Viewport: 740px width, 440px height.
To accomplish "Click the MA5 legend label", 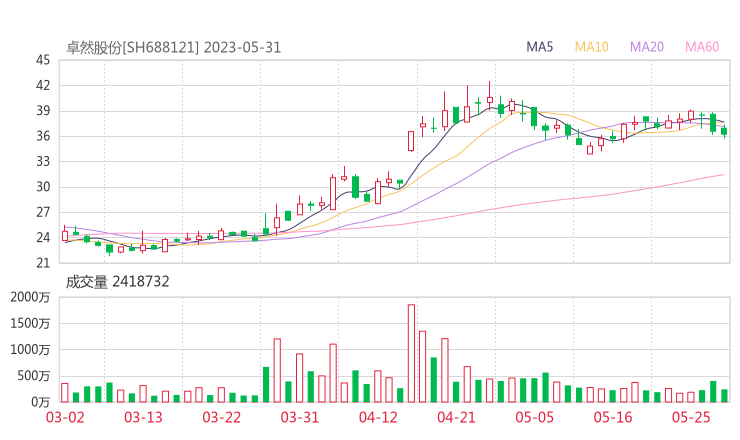I will pyautogui.click(x=539, y=47).
